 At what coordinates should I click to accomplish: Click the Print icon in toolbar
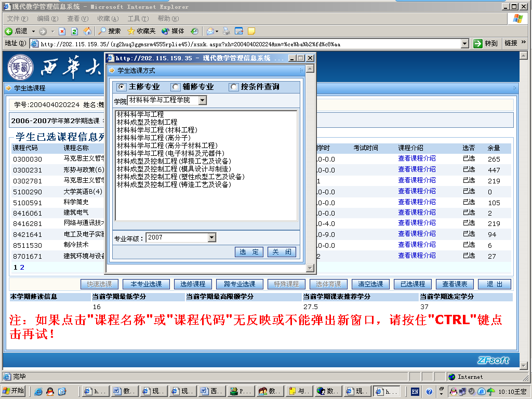pos(227,31)
